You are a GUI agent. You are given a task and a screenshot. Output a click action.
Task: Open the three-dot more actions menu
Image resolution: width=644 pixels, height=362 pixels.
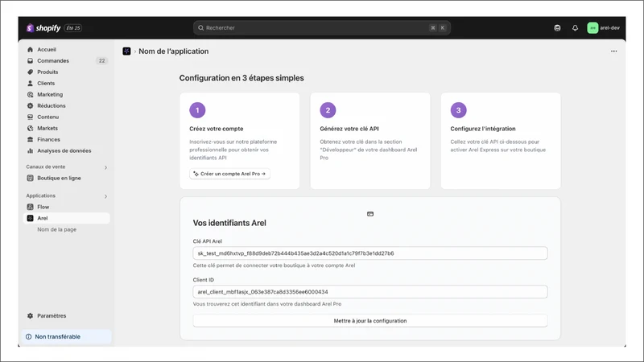coord(613,51)
